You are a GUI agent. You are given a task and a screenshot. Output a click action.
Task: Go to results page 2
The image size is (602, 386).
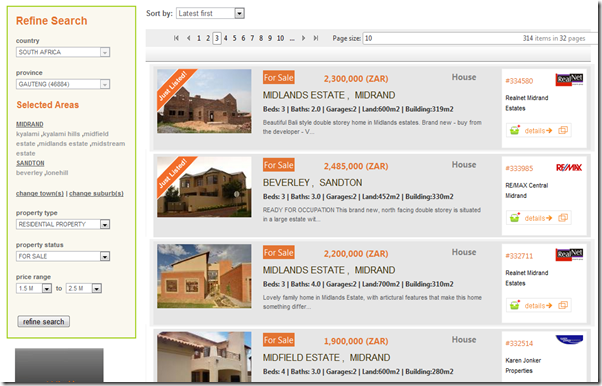pos(208,38)
